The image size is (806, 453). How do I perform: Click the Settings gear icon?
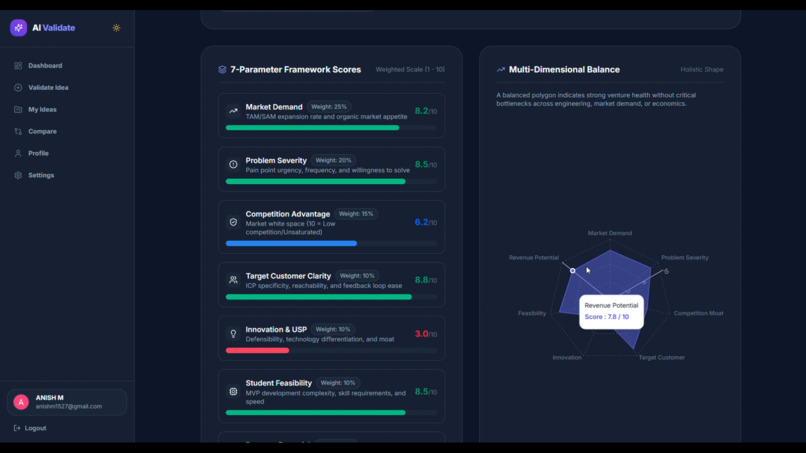pyautogui.click(x=18, y=175)
